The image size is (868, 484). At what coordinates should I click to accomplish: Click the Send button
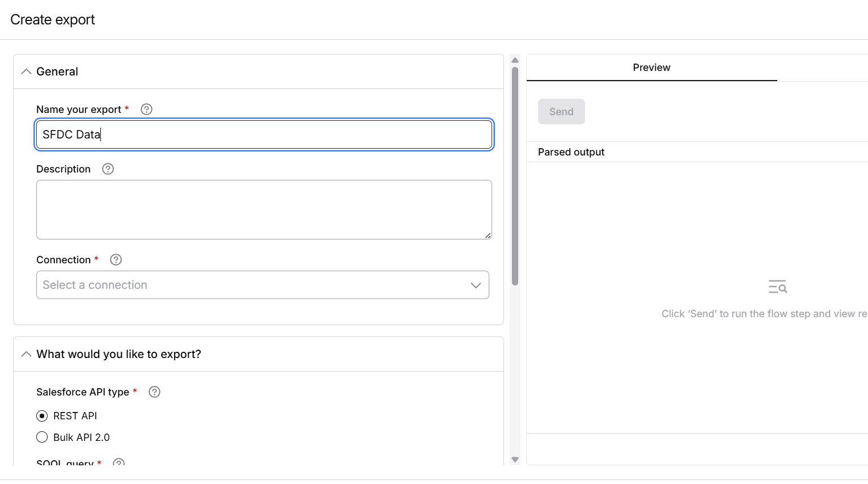pyautogui.click(x=561, y=111)
